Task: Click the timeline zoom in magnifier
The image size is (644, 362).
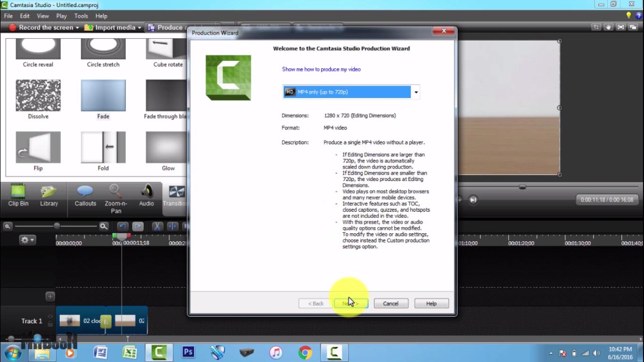Action: [x=104, y=226]
